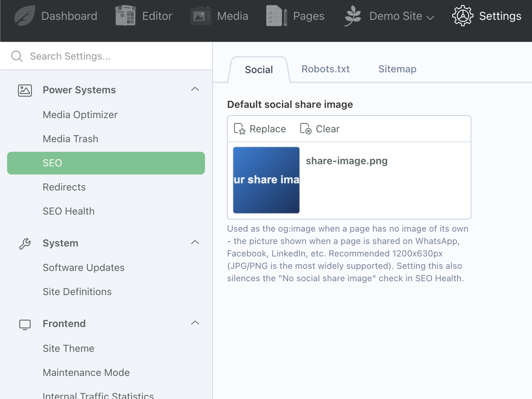
Task: Go to the Media section
Action: tap(219, 16)
